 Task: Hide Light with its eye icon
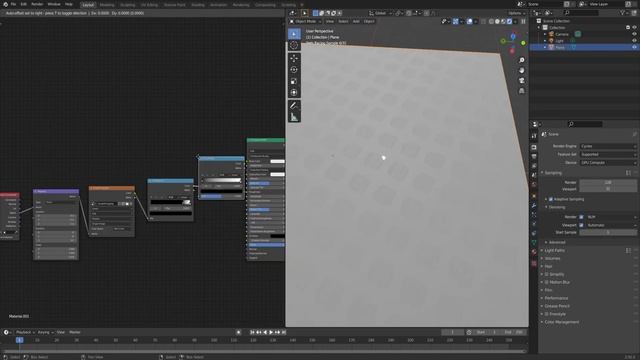tap(634, 40)
